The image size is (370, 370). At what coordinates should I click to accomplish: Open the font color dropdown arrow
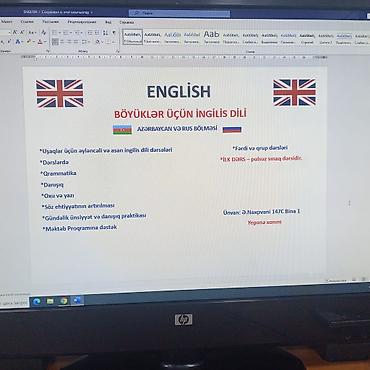click(45, 42)
